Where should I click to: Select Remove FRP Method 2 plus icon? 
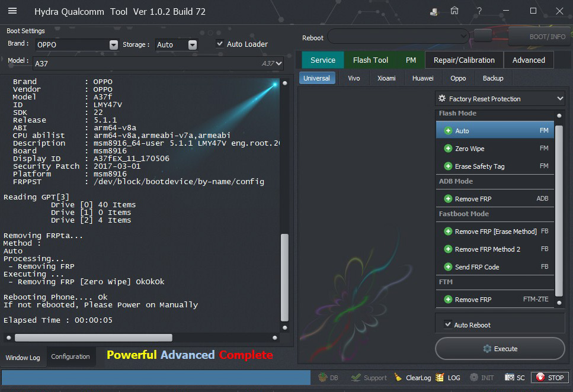pos(448,249)
